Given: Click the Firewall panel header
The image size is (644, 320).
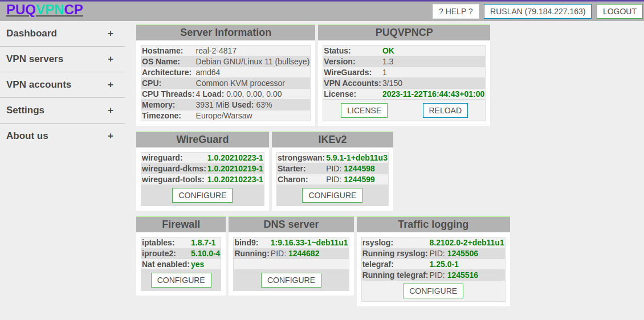Looking at the screenshot, I should click(x=181, y=224).
